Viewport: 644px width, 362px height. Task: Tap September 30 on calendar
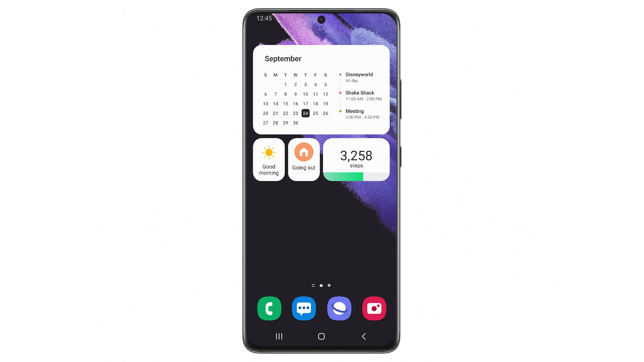pyautogui.click(x=296, y=123)
